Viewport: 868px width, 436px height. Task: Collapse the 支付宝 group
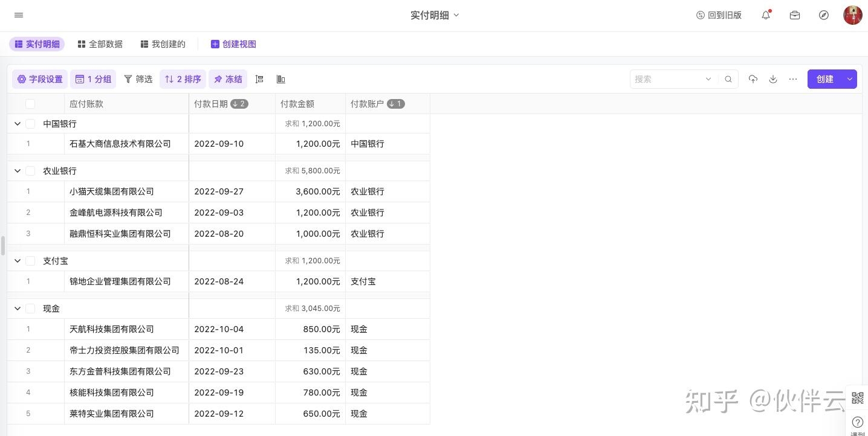18,261
